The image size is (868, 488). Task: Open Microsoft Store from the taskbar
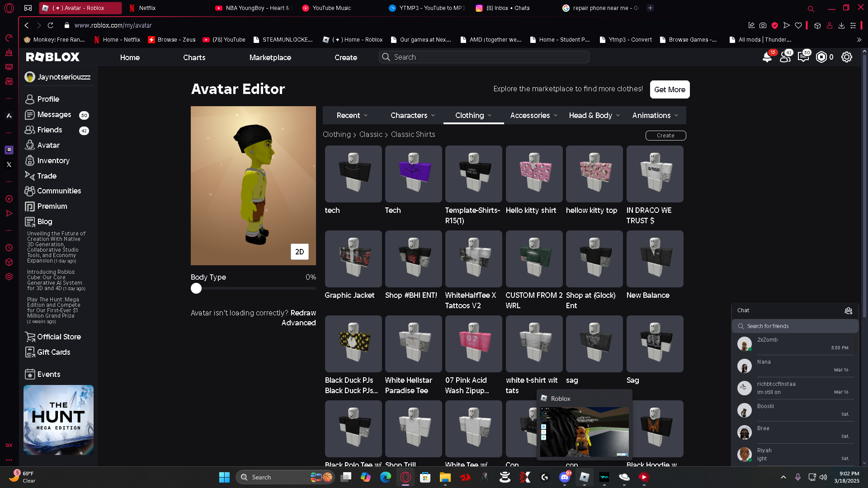425,477
